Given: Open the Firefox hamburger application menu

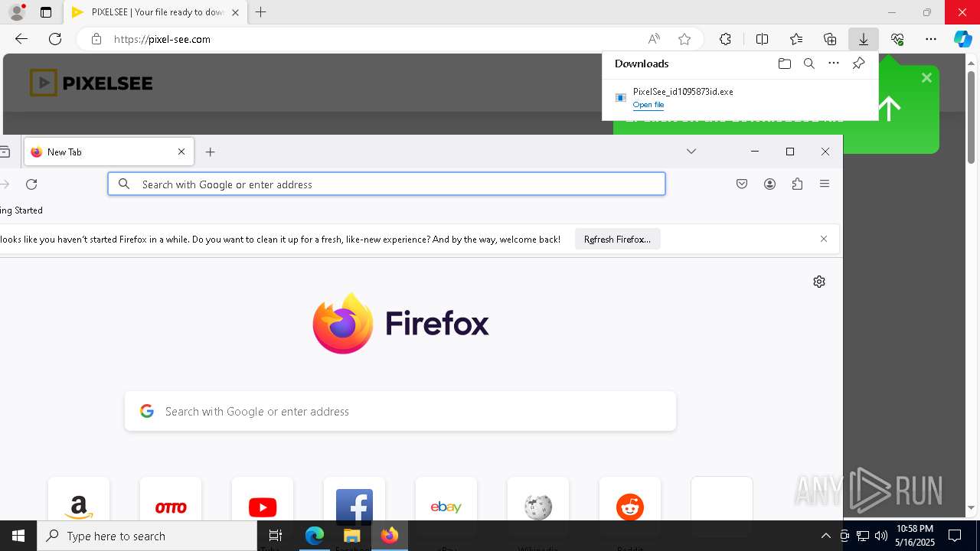Looking at the screenshot, I should (x=825, y=184).
